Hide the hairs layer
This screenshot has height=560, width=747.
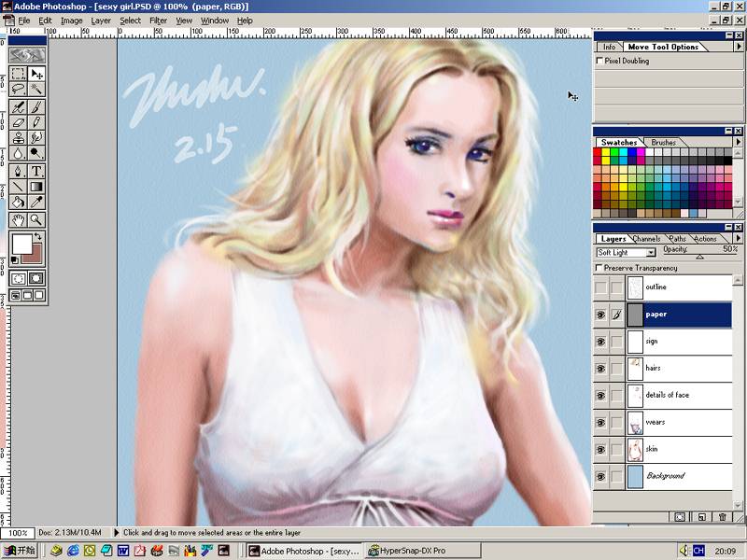tap(600, 369)
